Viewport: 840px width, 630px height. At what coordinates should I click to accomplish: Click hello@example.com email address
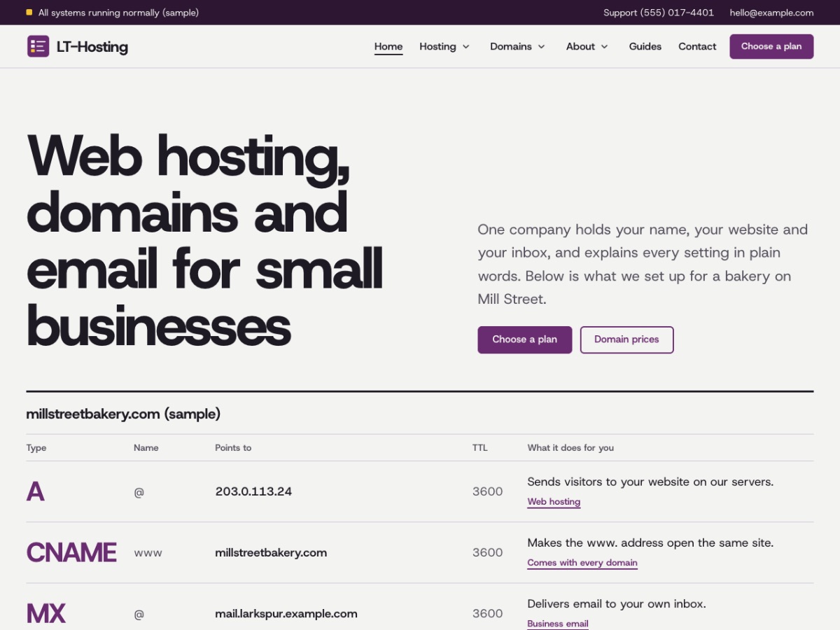(771, 13)
